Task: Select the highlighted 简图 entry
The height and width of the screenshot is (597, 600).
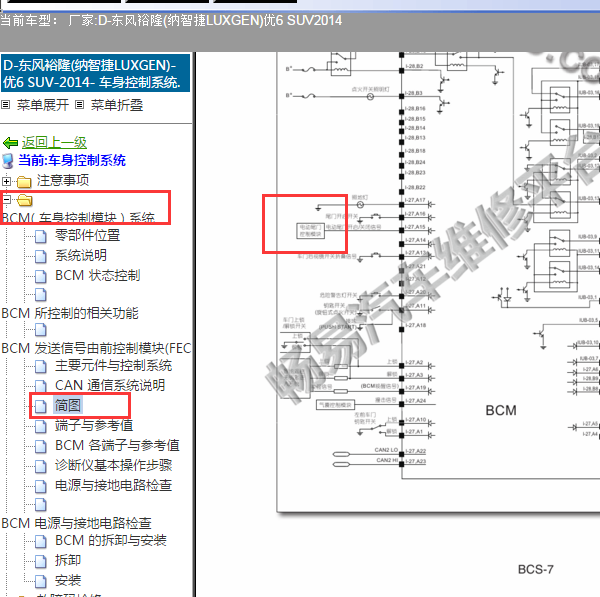Action: pos(67,405)
